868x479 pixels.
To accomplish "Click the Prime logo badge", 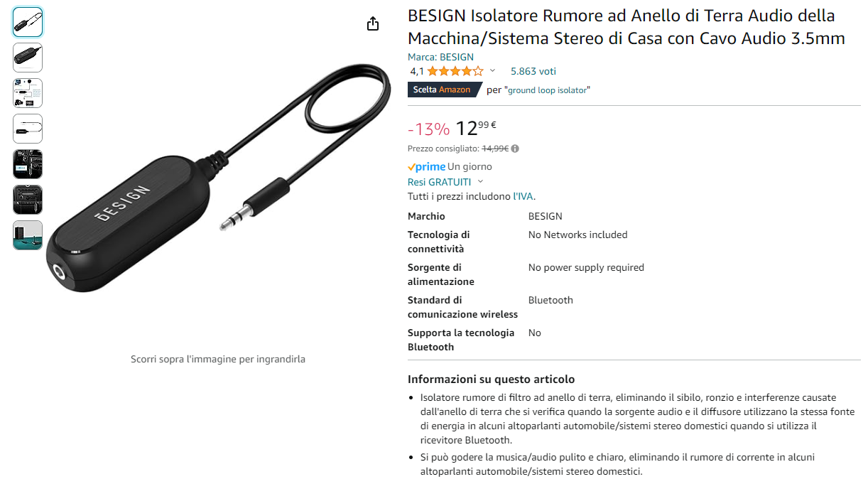I will (426, 166).
